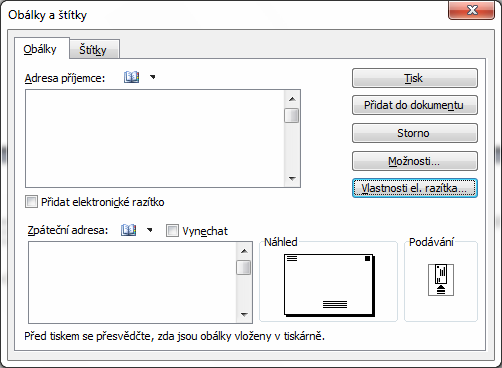The height and width of the screenshot is (368, 502).
Task: Click inside return address text box
Action: 132,282
